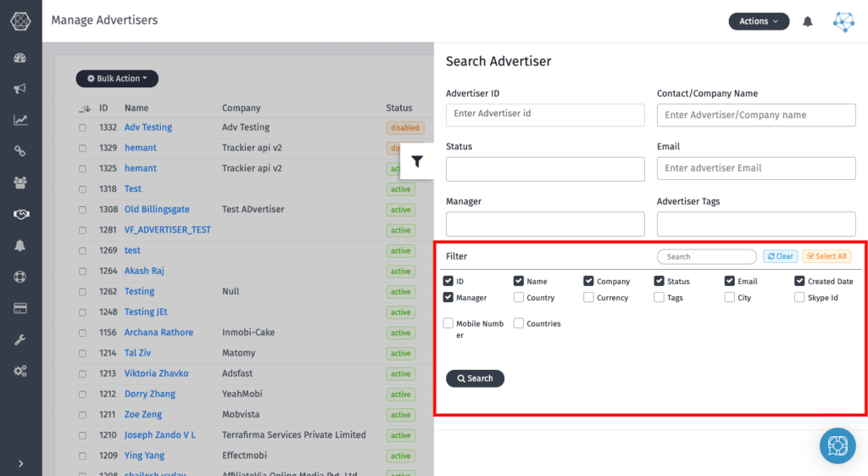
Task: Expand the sidebar with the chevron arrow
Action: tap(20, 463)
